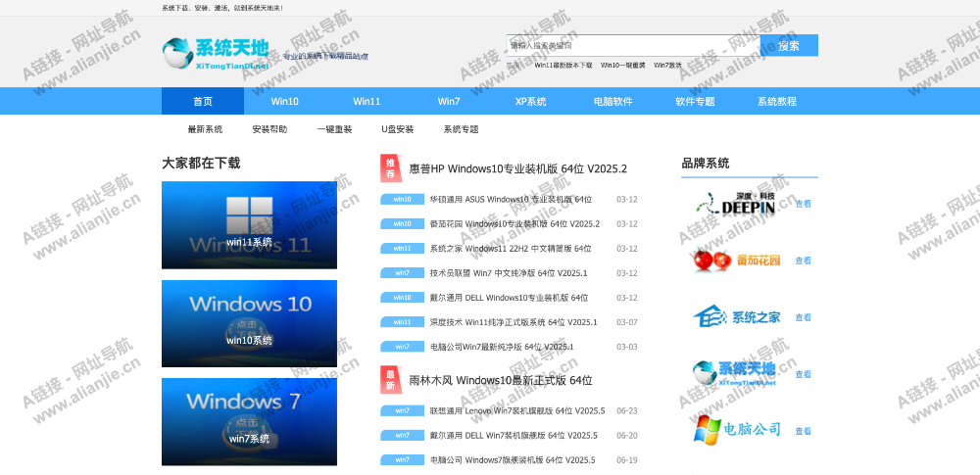
Task: Open 戴尔通用 DELL Windows10专业装机版 link
Action: (x=509, y=298)
